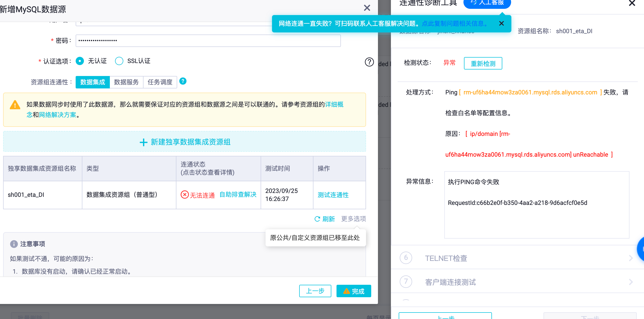The height and width of the screenshot is (319, 644).
Task: Click the 异常 detection status text
Action: pos(449,63)
